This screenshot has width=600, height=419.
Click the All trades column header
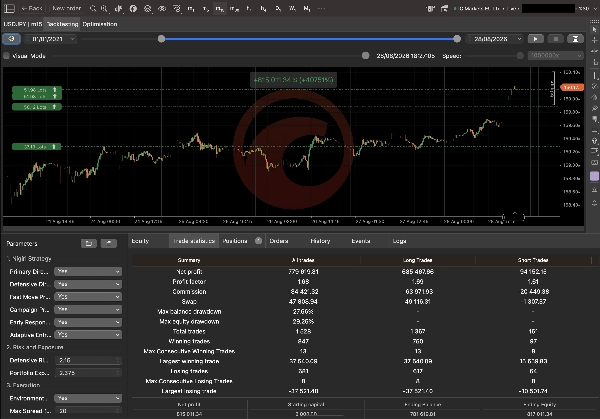303,260
